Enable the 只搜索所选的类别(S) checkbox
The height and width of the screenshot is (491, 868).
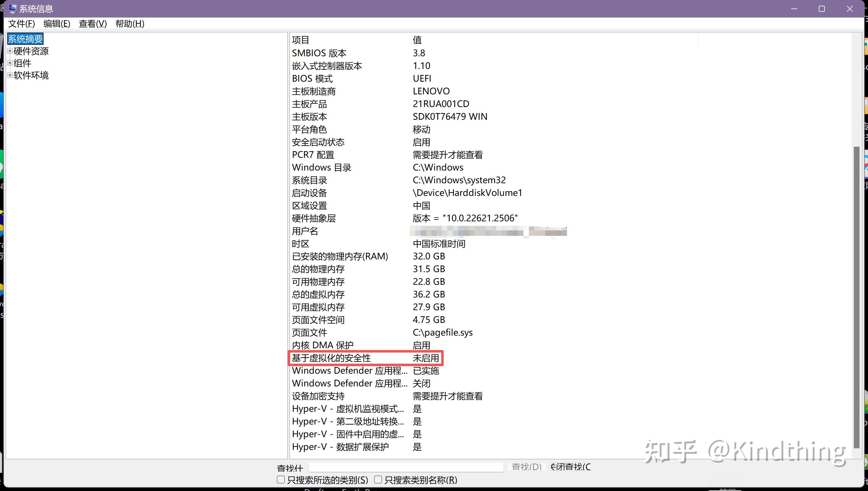280,479
